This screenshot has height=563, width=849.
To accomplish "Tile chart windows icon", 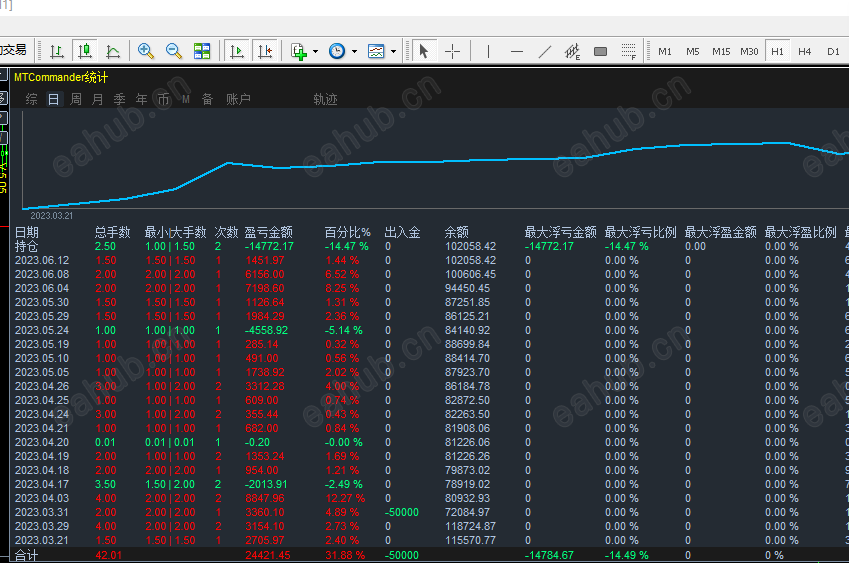I will (202, 51).
